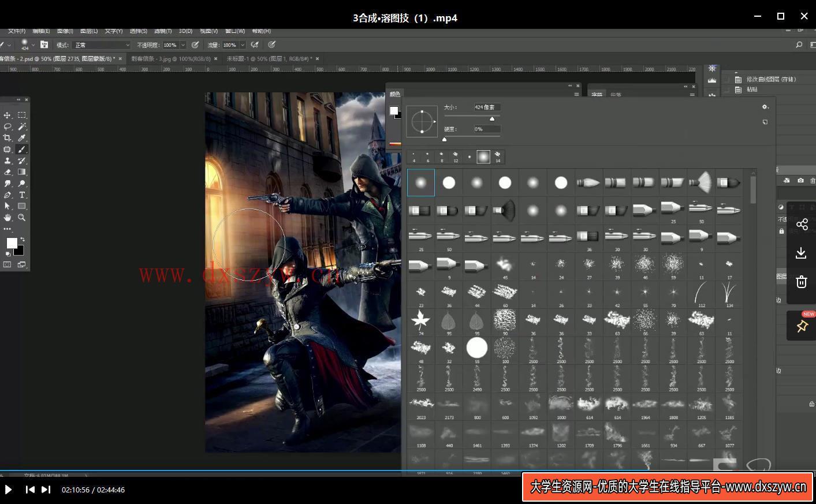Open the 文件(F) menu

pyautogui.click(x=17, y=31)
